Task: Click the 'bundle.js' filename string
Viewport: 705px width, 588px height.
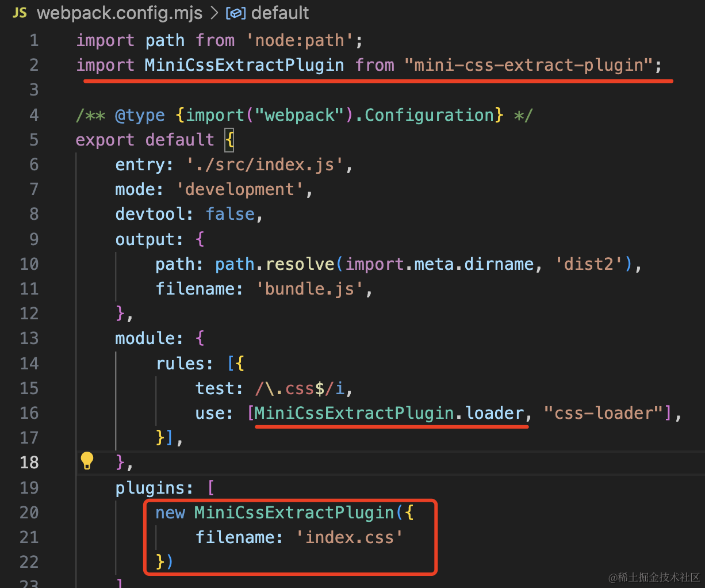Action: [309, 288]
